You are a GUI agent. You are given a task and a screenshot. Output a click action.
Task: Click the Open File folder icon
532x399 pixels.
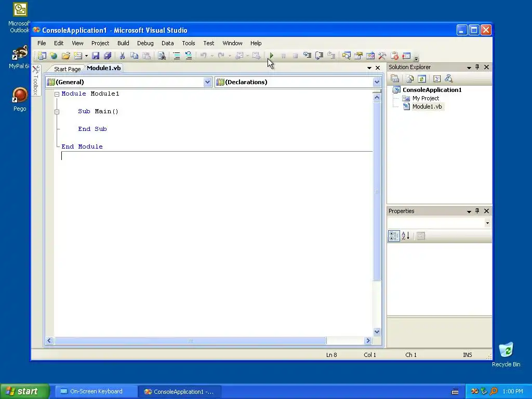pos(65,56)
